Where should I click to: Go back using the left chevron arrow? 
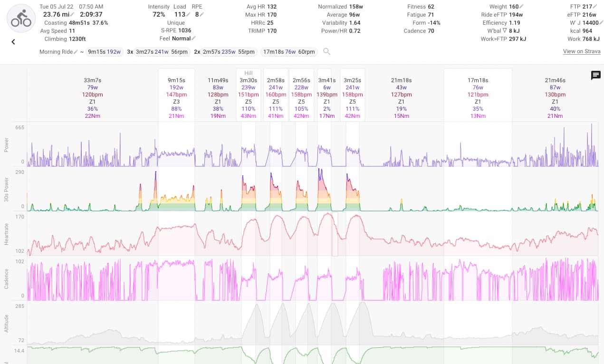(x=13, y=42)
